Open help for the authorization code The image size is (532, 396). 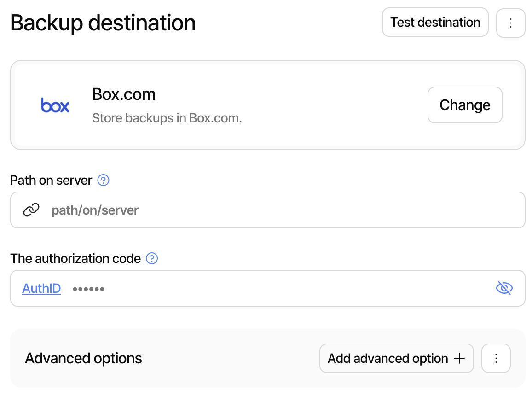coord(152,258)
